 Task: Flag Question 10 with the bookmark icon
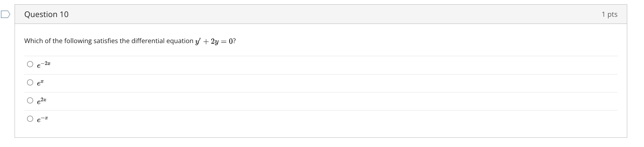[5, 14]
